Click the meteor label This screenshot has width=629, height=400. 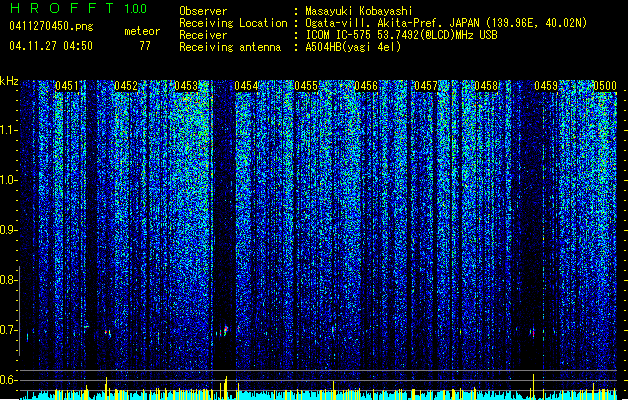click(x=142, y=31)
